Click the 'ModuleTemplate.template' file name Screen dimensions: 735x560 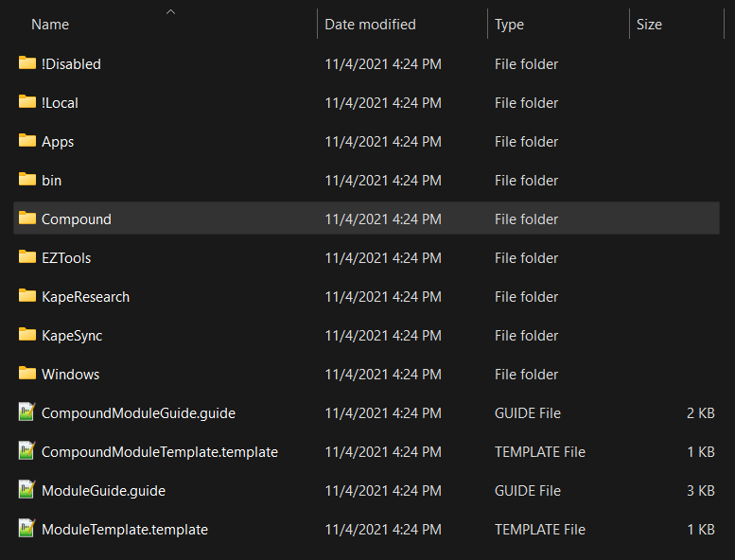(125, 530)
